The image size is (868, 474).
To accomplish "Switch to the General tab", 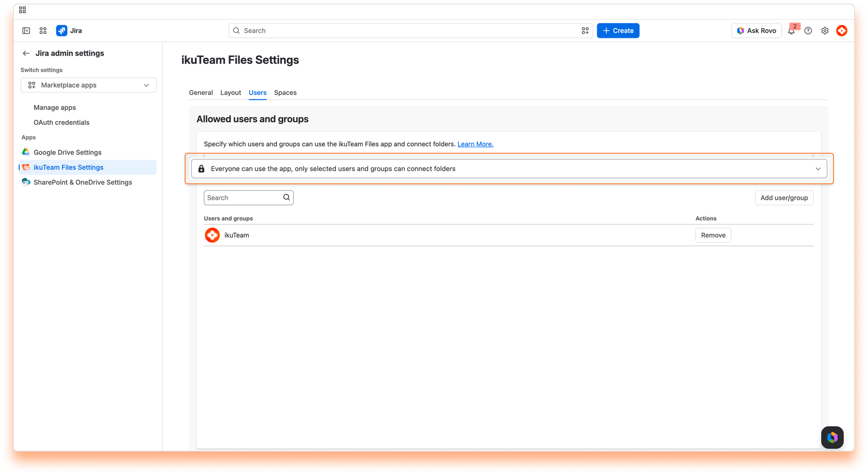I will (x=201, y=93).
